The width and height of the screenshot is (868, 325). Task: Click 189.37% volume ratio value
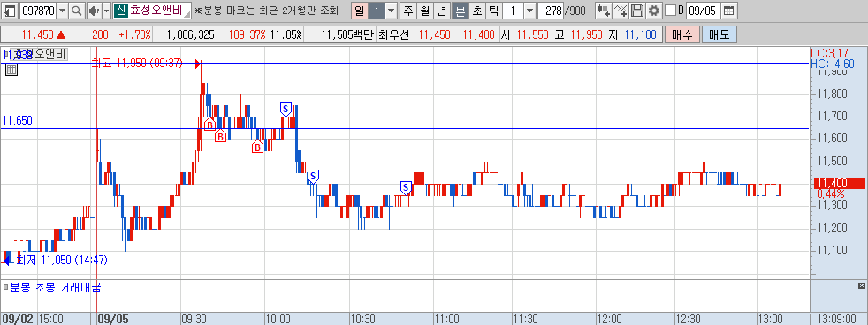(247, 34)
